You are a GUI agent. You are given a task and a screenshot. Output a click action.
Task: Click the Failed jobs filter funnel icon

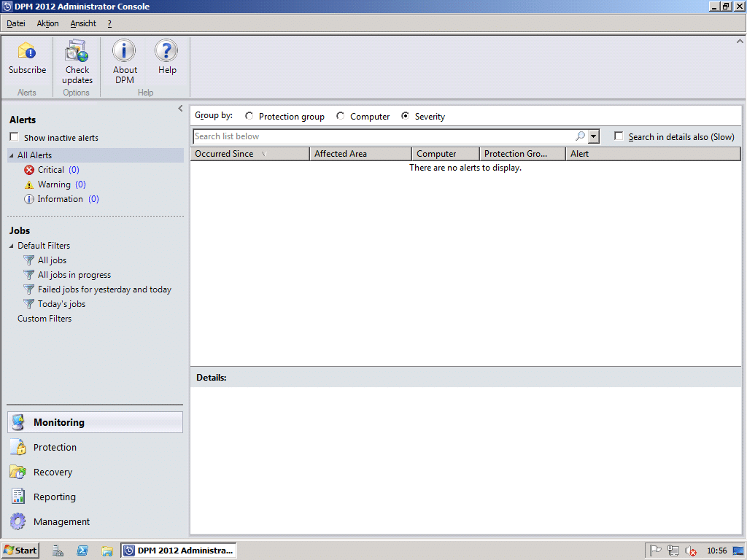29,289
